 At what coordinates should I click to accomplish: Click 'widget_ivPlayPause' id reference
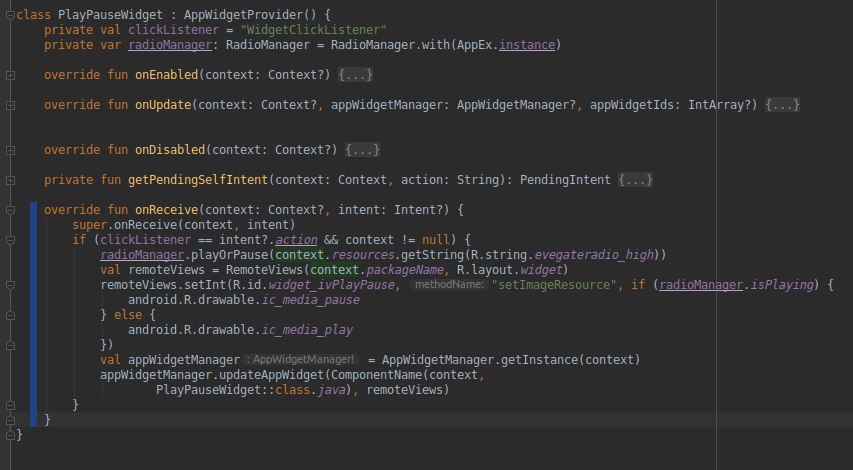pos(331,285)
